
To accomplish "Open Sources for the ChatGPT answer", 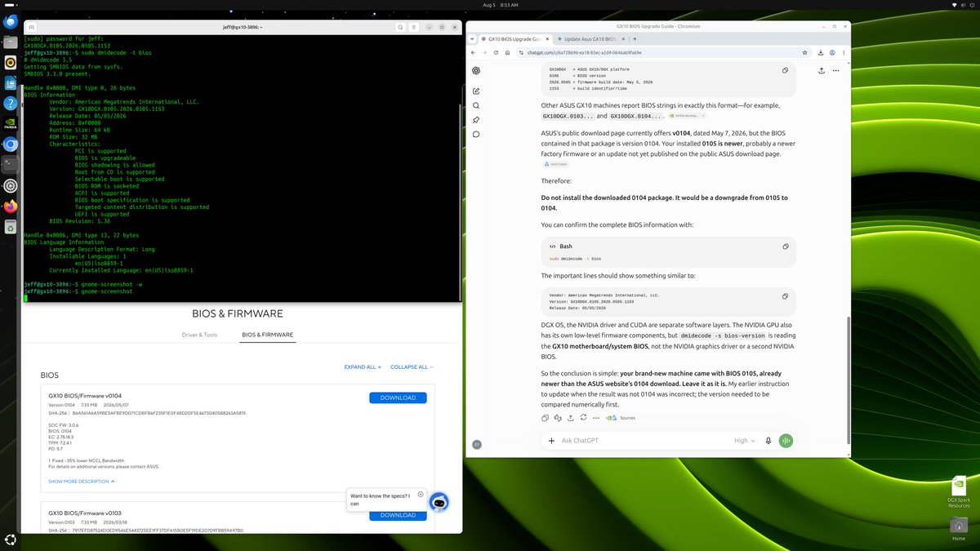I will click(621, 418).
